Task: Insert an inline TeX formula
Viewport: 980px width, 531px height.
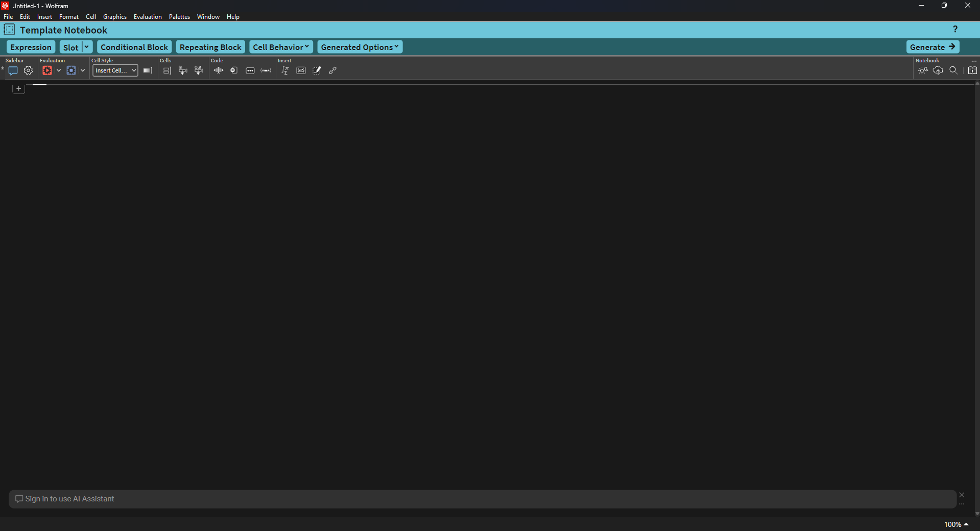Action: (x=301, y=70)
